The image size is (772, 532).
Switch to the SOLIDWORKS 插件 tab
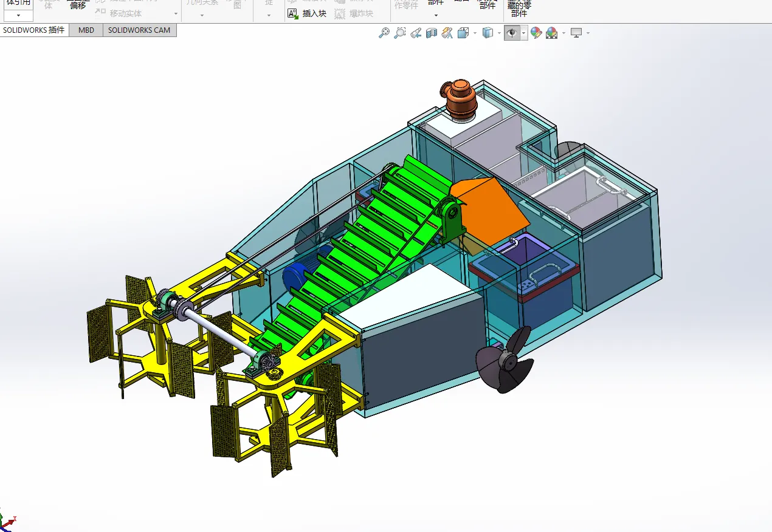tap(35, 30)
